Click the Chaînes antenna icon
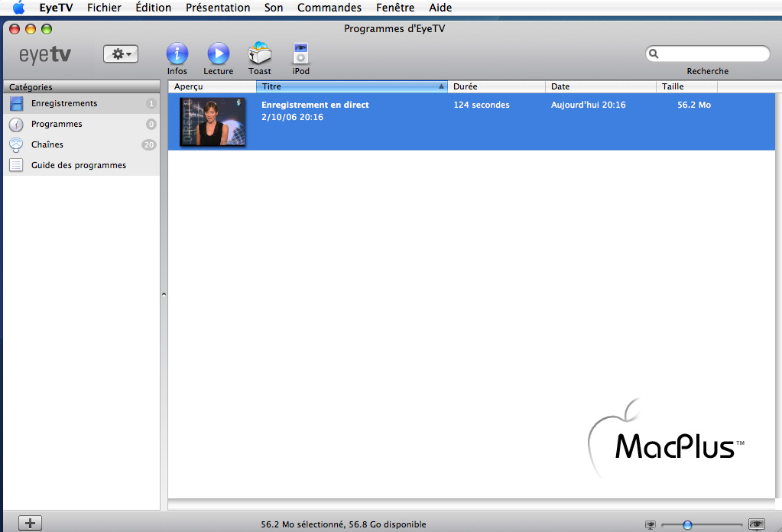This screenshot has height=532, width=782. click(17, 144)
